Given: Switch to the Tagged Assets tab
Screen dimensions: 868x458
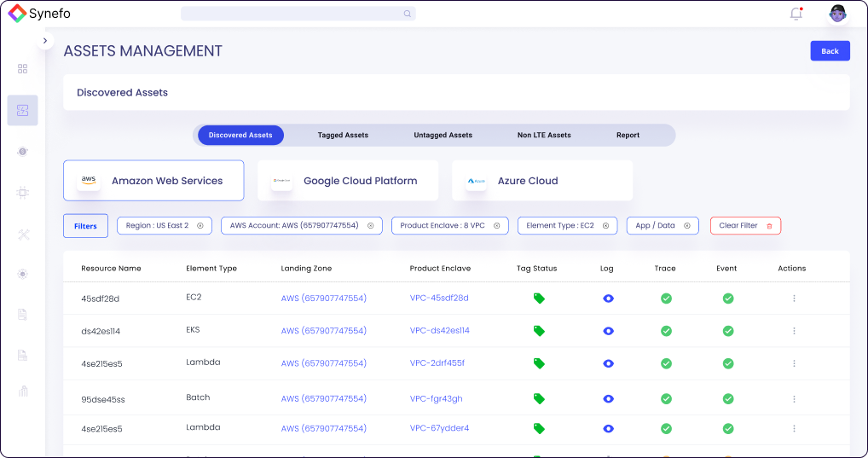Looking at the screenshot, I should click(x=343, y=136).
